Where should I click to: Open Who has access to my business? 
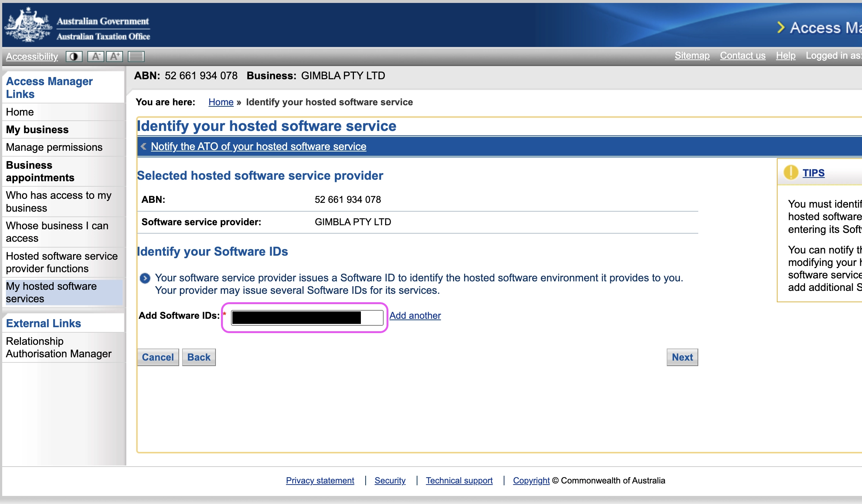[59, 201]
